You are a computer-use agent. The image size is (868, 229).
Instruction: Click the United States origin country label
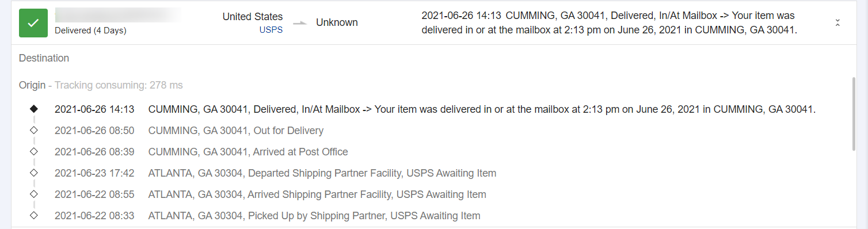[253, 17]
